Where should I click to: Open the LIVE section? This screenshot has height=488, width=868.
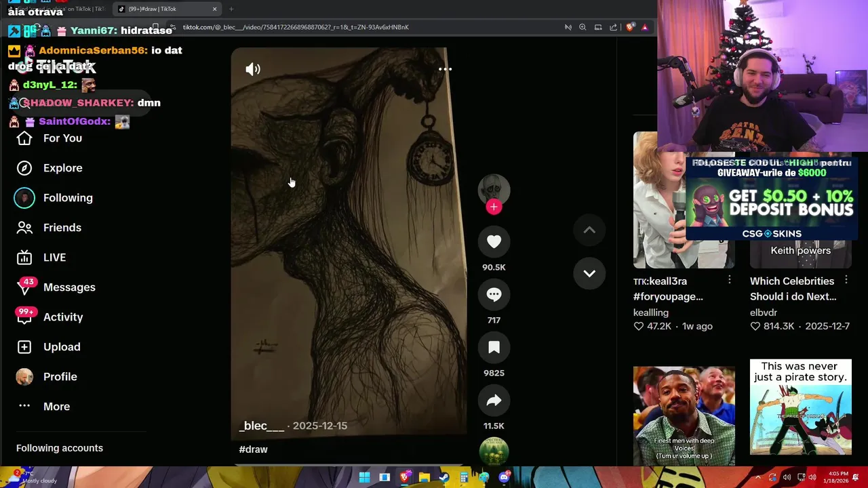tap(54, 258)
